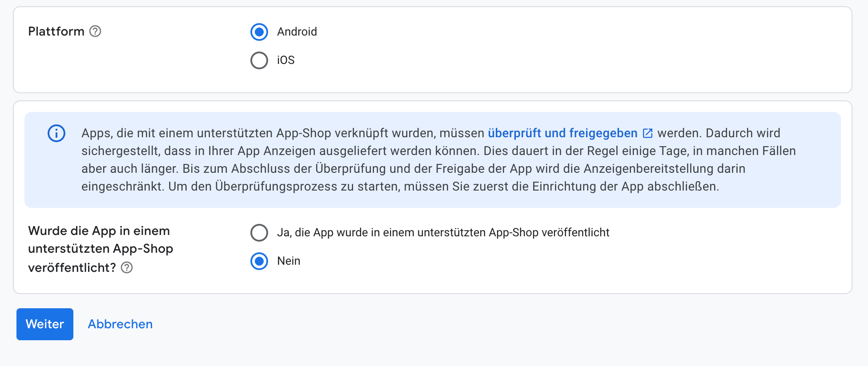Open help icon next to 'veröffentlicht?'
Image resolution: width=868 pixels, height=366 pixels.
pos(127,267)
